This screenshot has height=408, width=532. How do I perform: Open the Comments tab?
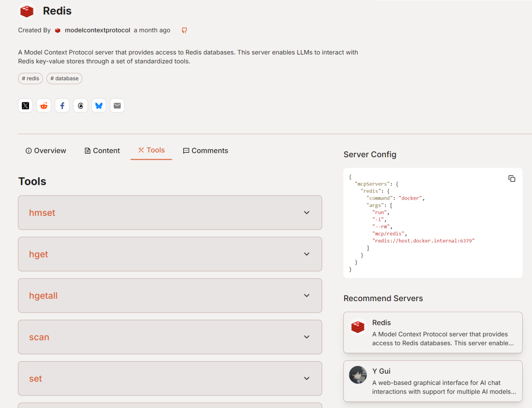click(x=205, y=151)
